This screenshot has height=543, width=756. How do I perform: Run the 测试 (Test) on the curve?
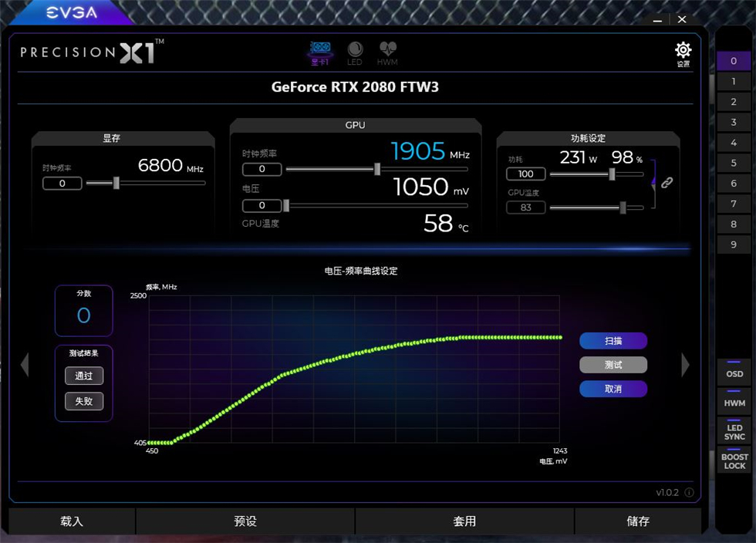[613, 365]
